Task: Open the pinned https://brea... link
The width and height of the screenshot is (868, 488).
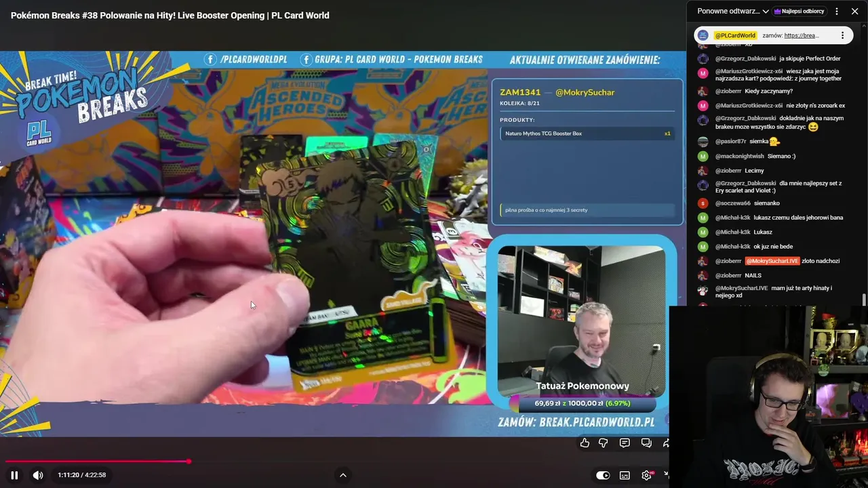Action: [x=802, y=35]
